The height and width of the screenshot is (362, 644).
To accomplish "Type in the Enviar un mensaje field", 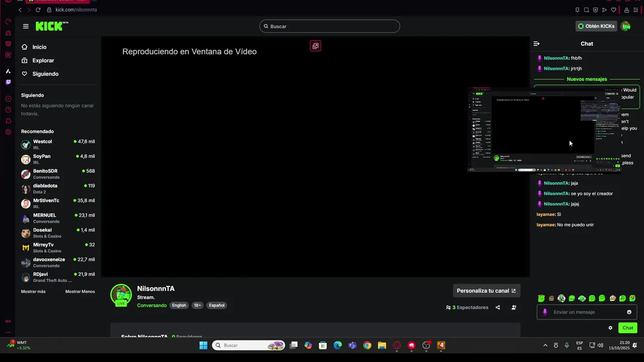I will [x=587, y=312].
